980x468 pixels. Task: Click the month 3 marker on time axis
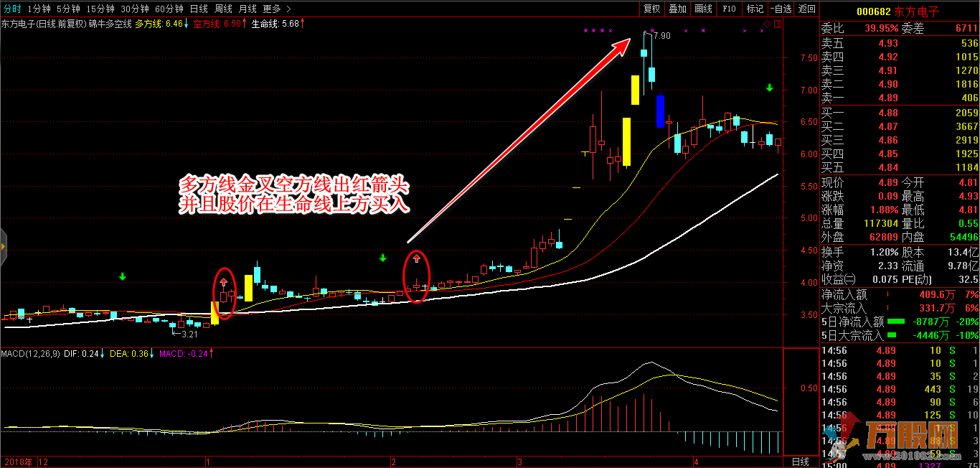[x=519, y=462]
